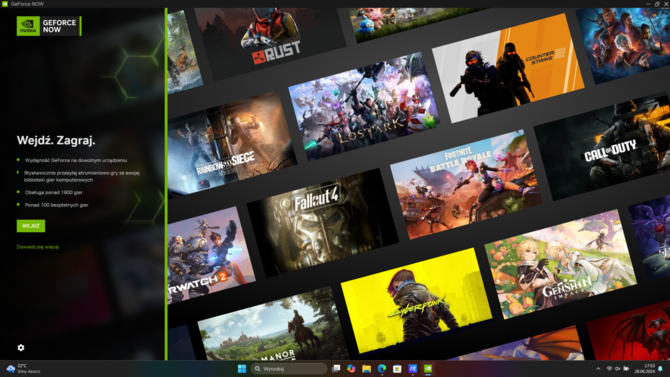Image resolution: width=670 pixels, height=377 pixels.
Task: Click the 'Wejdź. Zagraj.' heading
Action: [56, 140]
